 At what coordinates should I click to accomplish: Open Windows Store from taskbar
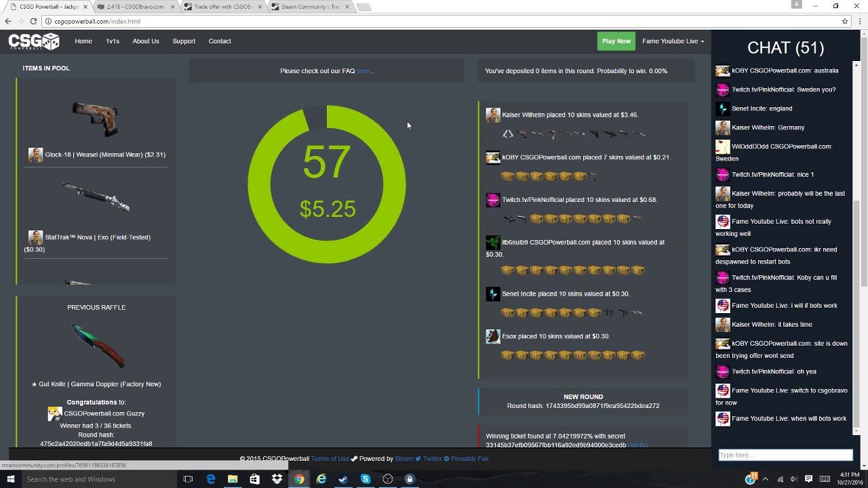tap(254, 479)
